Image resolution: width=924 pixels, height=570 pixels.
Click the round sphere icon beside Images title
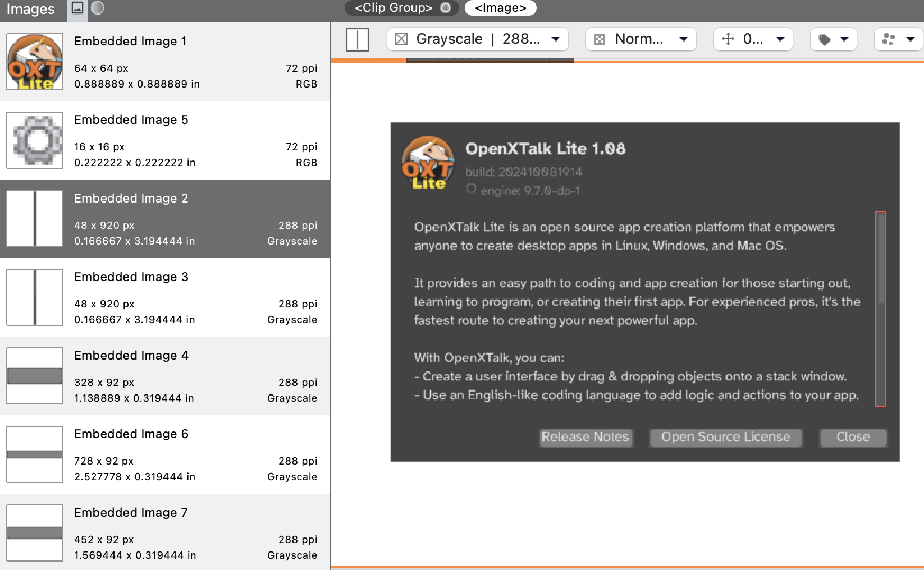click(98, 8)
